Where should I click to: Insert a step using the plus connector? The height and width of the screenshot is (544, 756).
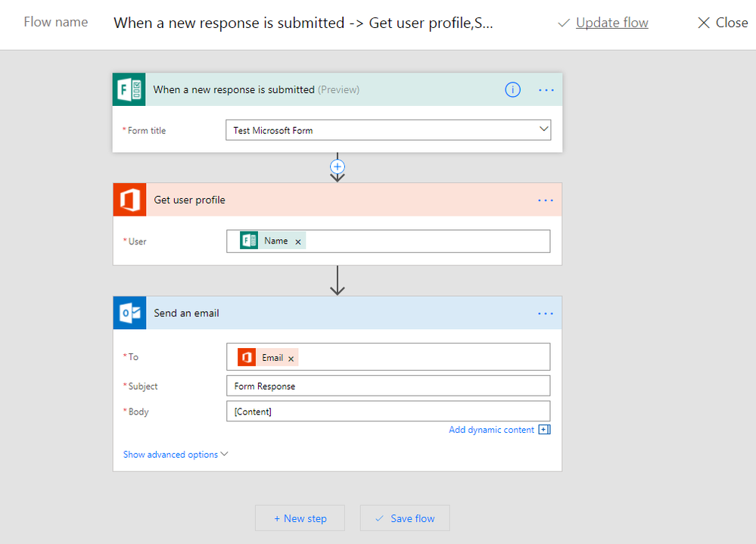pos(338,166)
